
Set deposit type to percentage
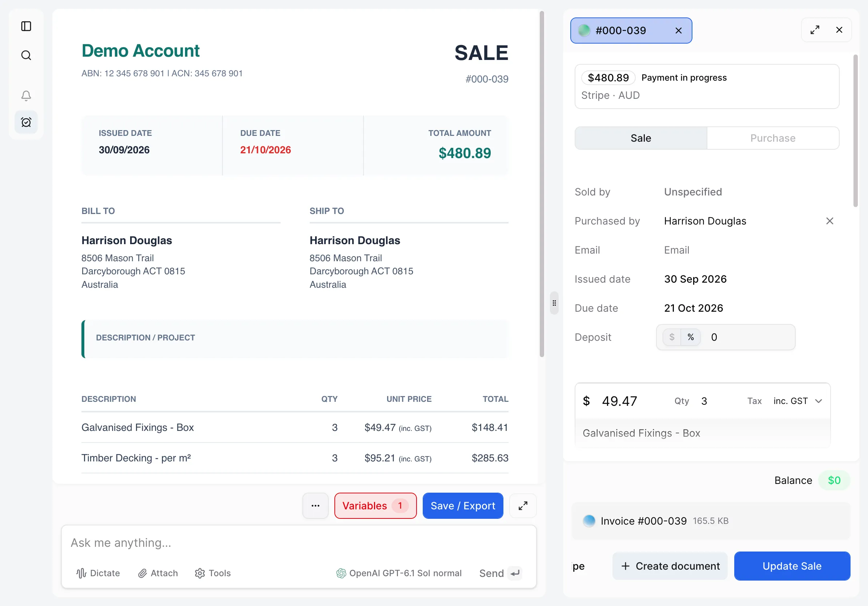691,337
